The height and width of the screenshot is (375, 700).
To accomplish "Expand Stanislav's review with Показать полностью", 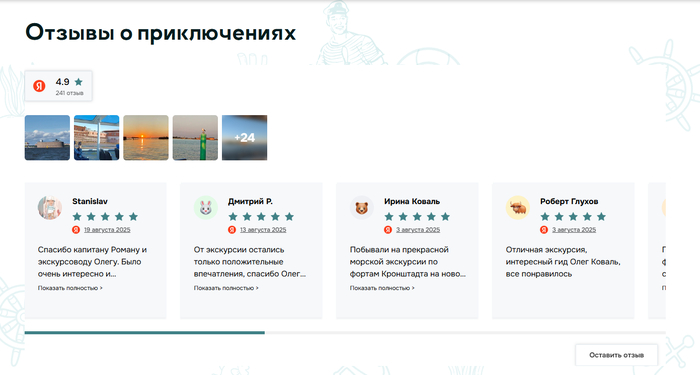I will 70,288.
